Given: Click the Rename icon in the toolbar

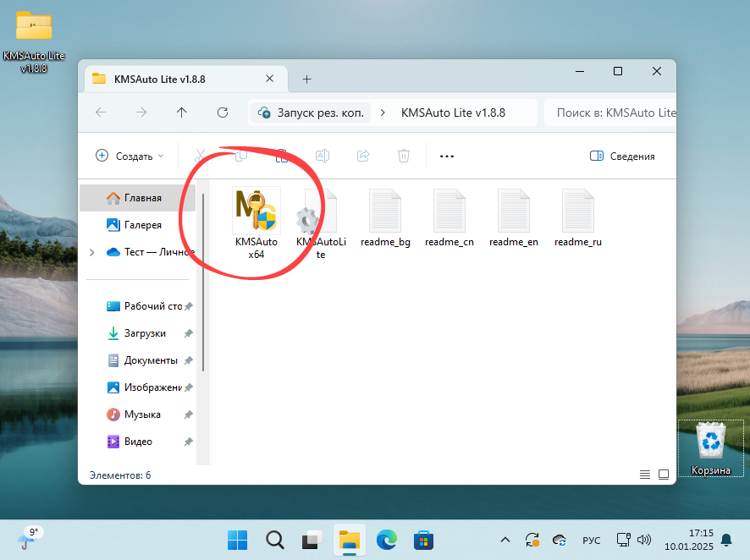Looking at the screenshot, I should [x=323, y=156].
